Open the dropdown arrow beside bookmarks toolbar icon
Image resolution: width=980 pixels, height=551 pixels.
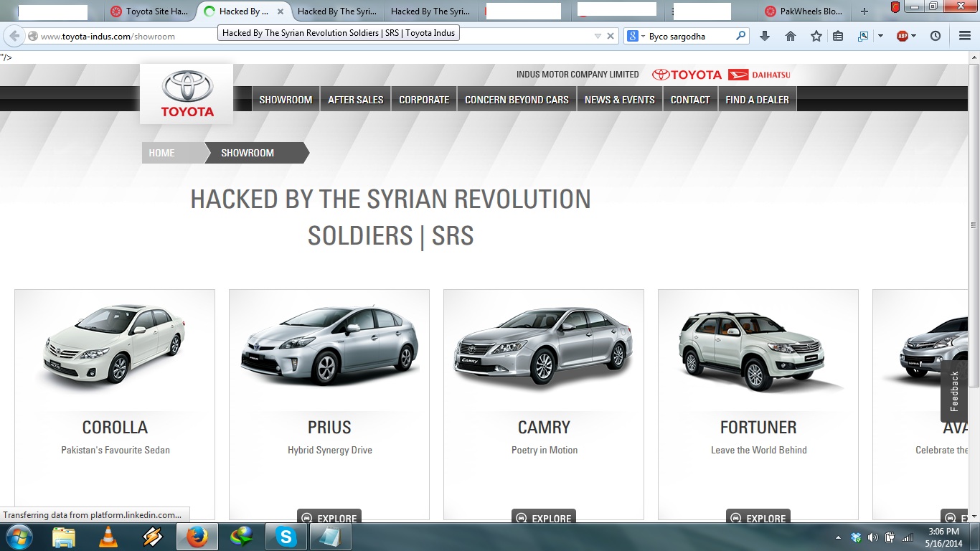pyautogui.click(x=880, y=36)
